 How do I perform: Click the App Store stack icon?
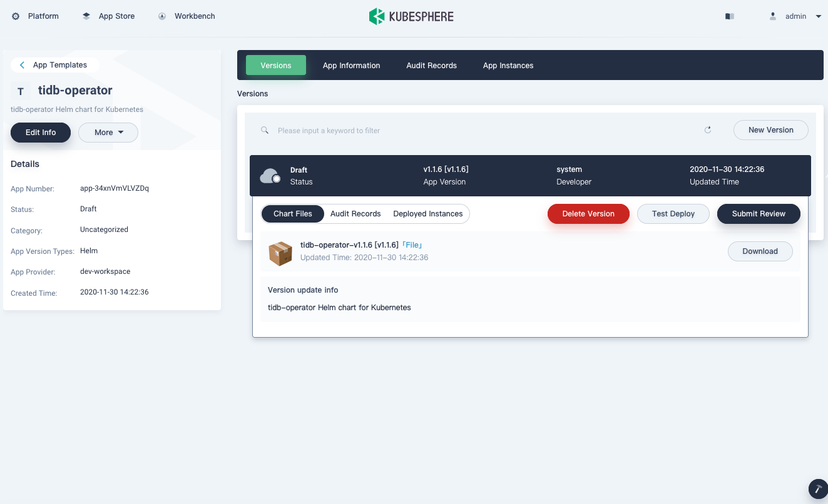(x=86, y=16)
